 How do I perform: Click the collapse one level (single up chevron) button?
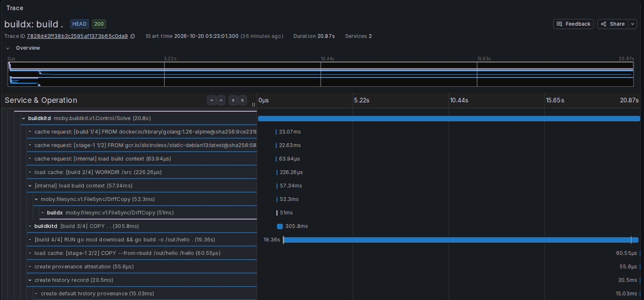(221, 100)
